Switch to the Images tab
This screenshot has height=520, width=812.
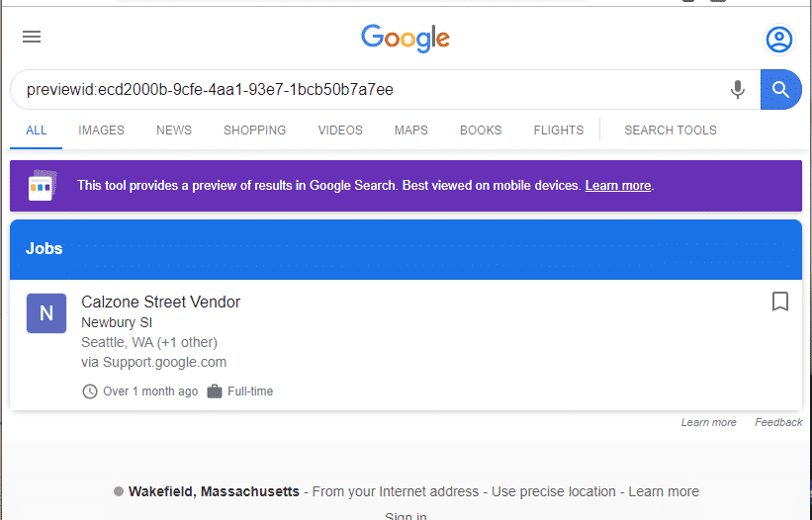101,130
